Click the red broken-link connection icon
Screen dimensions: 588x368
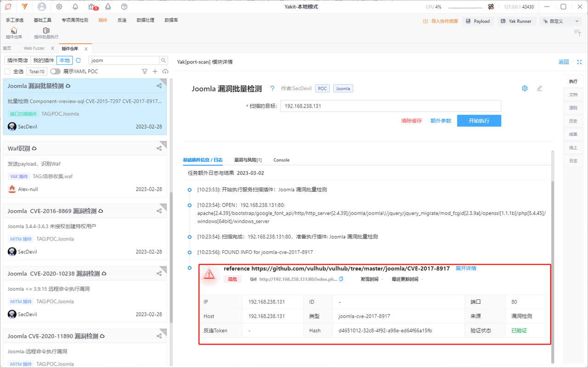coord(8,7)
